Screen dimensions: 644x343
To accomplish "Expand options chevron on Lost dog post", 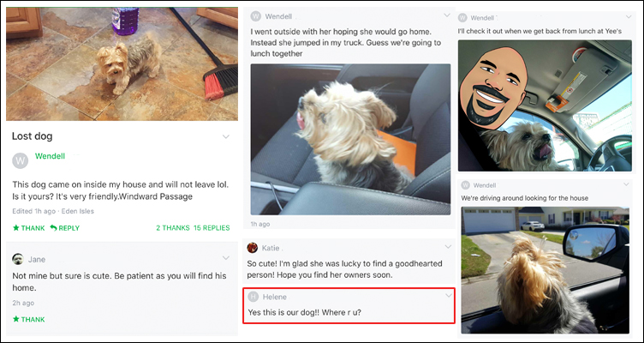I will [x=226, y=136].
